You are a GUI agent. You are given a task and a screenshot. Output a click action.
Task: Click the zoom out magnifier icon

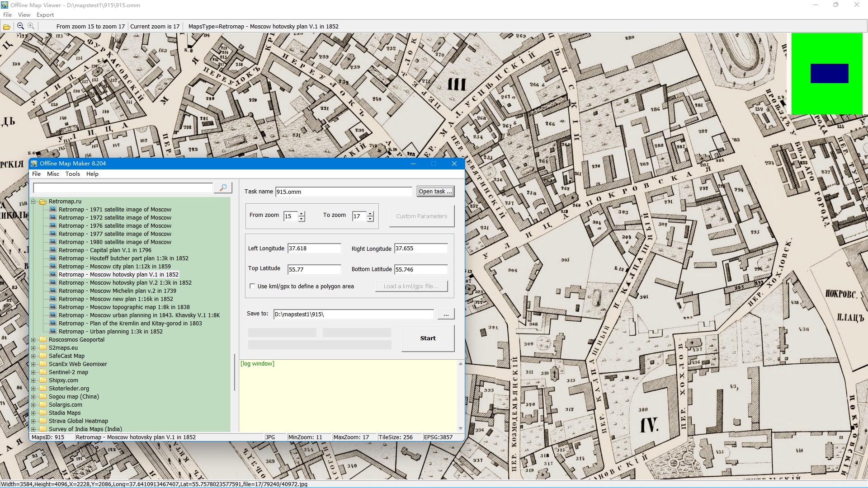[20, 26]
